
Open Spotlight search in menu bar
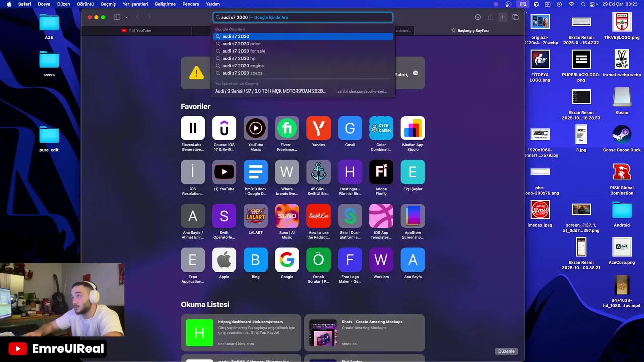click(x=583, y=4)
